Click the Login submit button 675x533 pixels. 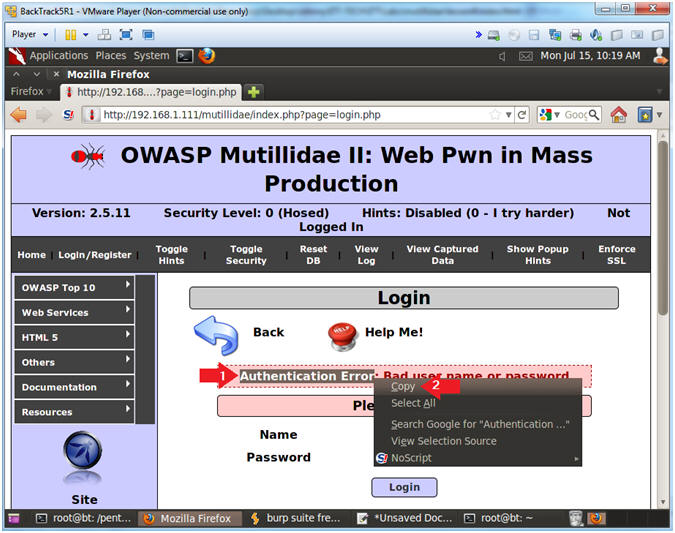[404, 487]
